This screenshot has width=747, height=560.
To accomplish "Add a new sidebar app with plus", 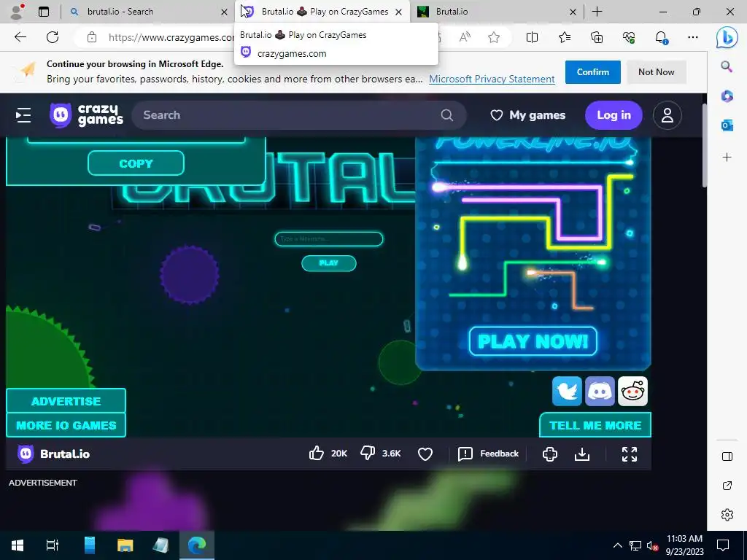I will [x=727, y=157].
